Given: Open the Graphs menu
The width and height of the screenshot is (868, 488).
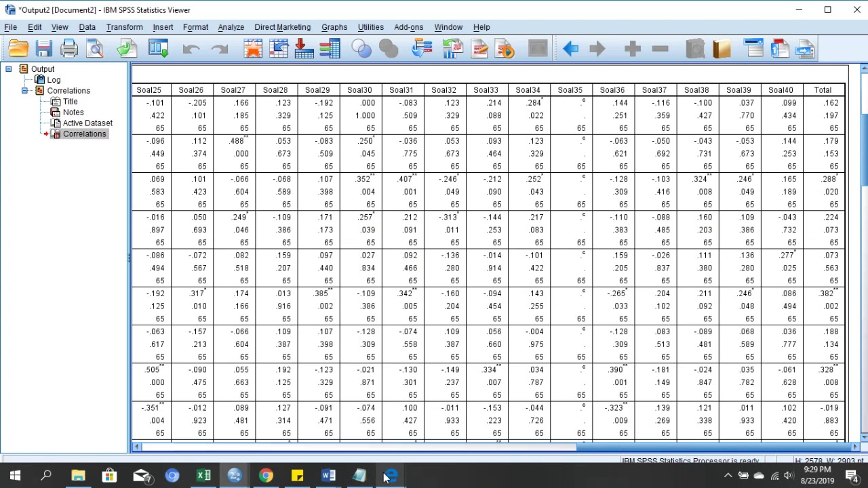Looking at the screenshot, I should [x=334, y=27].
